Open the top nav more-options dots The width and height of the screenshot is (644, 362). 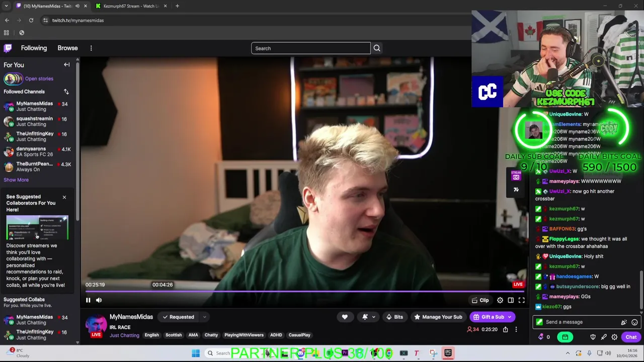coord(91,48)
